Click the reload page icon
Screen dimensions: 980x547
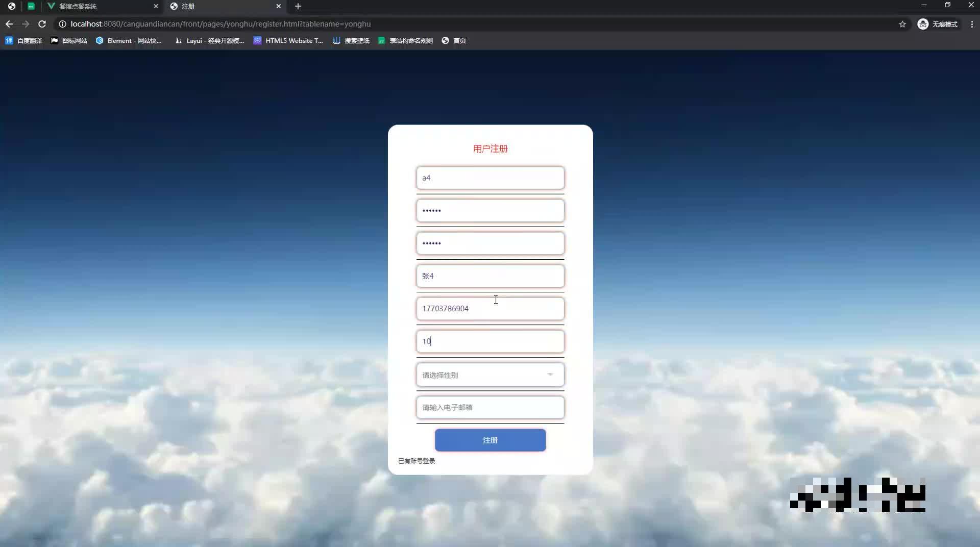[x=42, y=23]
